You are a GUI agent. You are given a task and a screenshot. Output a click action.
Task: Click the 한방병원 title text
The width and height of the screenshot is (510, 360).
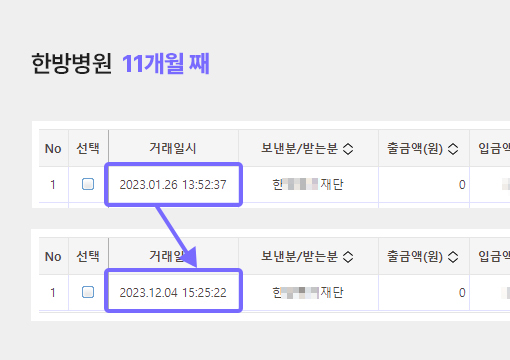click(x=72, y=63)
